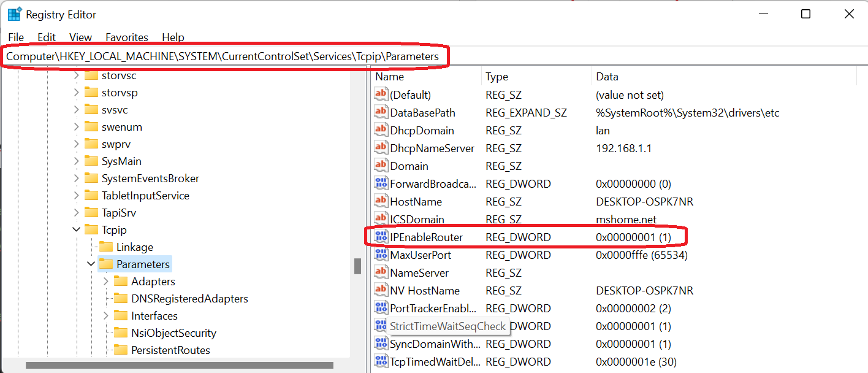Open the Help menu
The width and height of the screenshot is (868, 373).
click(173, 37)
